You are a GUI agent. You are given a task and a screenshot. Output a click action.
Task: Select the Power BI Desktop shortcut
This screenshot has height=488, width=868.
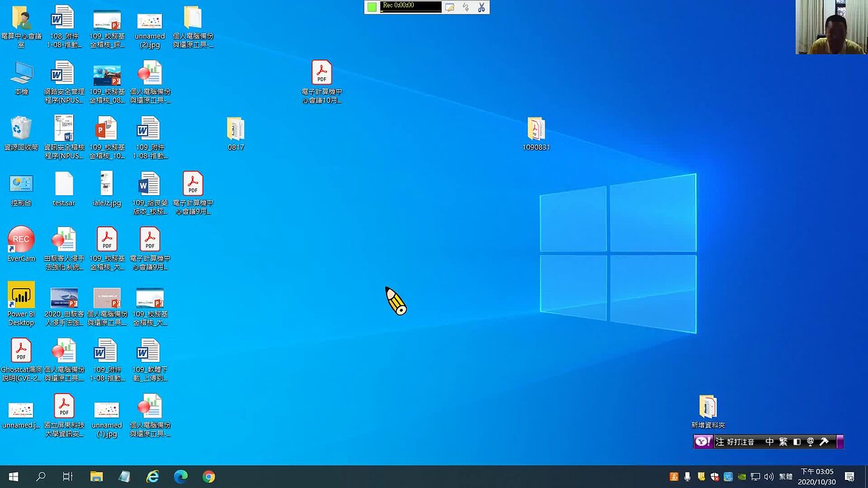21,304
